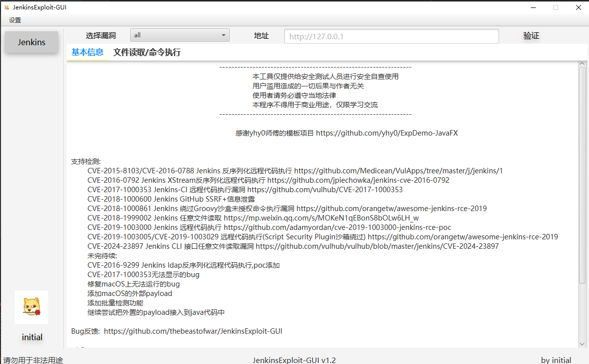This screenshot has height=364, width=589.
Task: Click the CVE-2019-1003000 line
Action: click(269, 227)
